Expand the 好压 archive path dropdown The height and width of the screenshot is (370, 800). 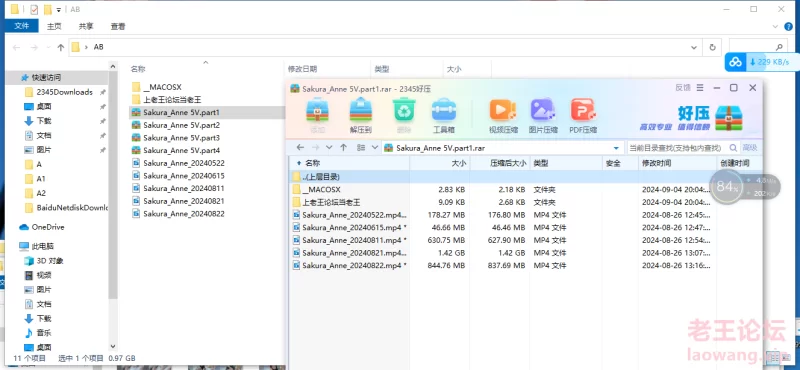[616, 148]
